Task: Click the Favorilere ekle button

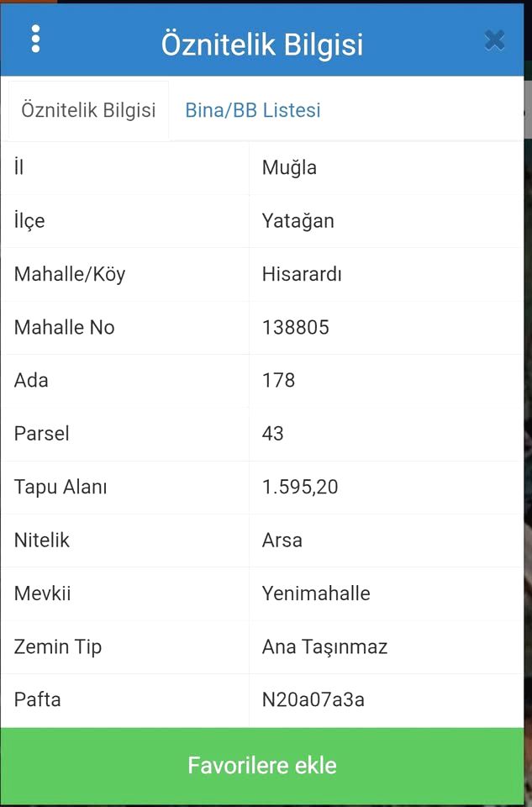Action: [262, 765]
